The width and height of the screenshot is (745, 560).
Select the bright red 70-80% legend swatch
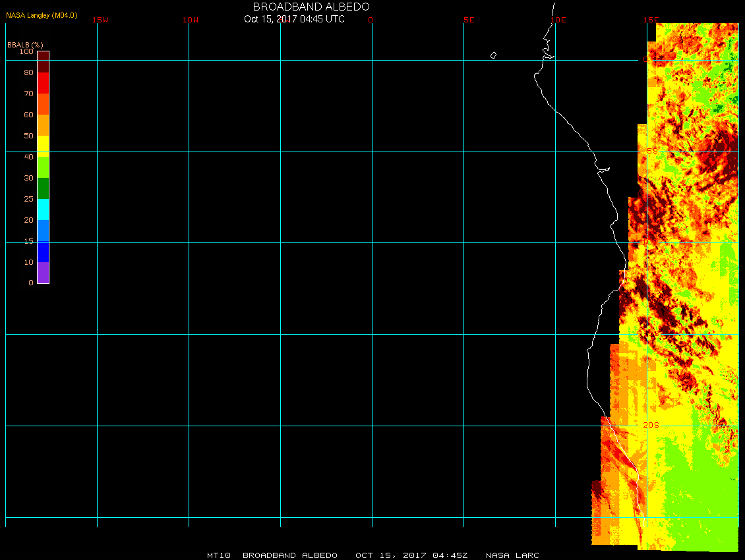click(43, 82)
